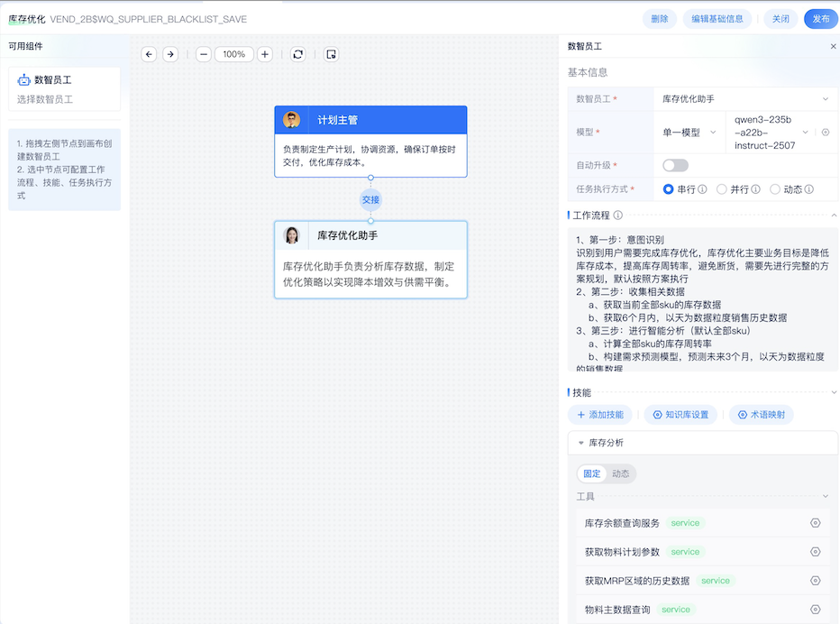
Task: Click the fit-to-screen icon in canvas toolbar
Action: pyautogui.click(x=331, y=54)
